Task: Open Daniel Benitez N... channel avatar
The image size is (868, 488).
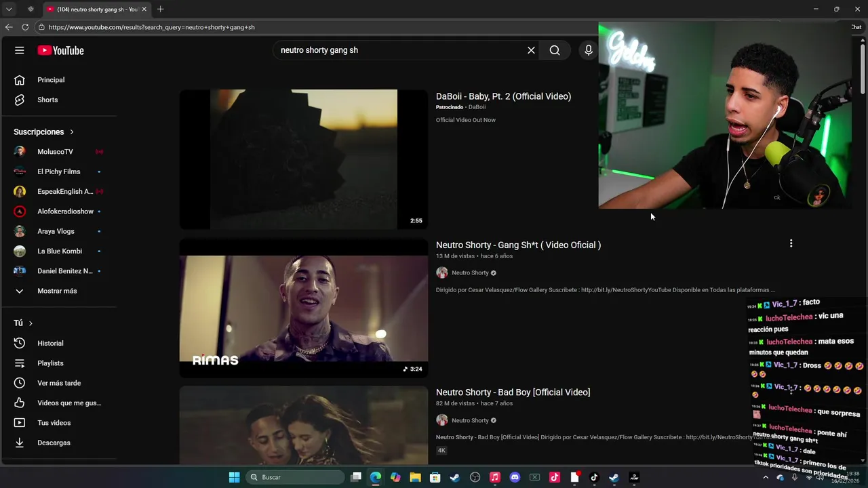Action: tap(20, 271)
